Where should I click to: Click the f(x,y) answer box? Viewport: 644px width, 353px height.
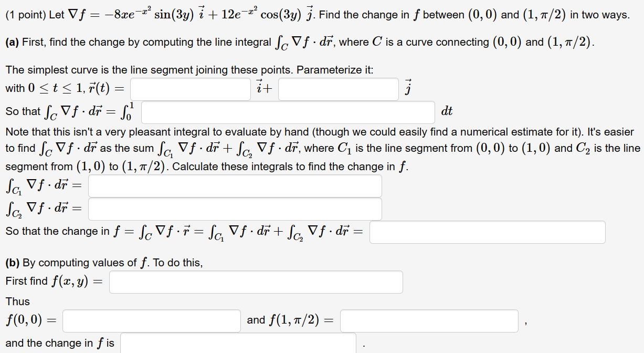(x=256, y=282)
